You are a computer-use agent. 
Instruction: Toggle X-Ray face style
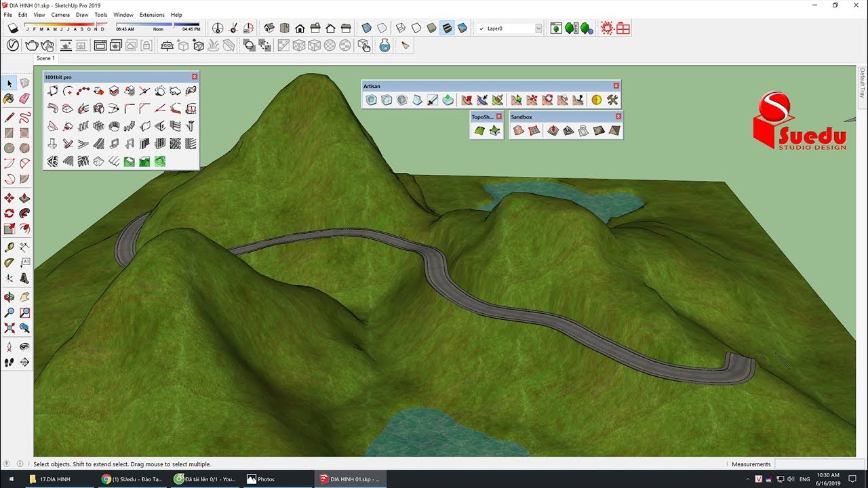pyautogui.click(x=367, y=28)
